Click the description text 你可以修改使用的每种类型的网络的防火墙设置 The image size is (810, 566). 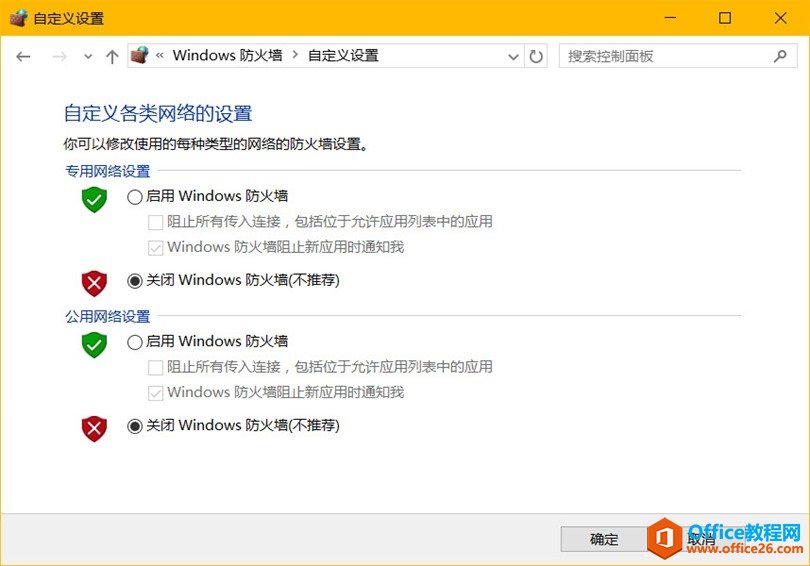216,144
